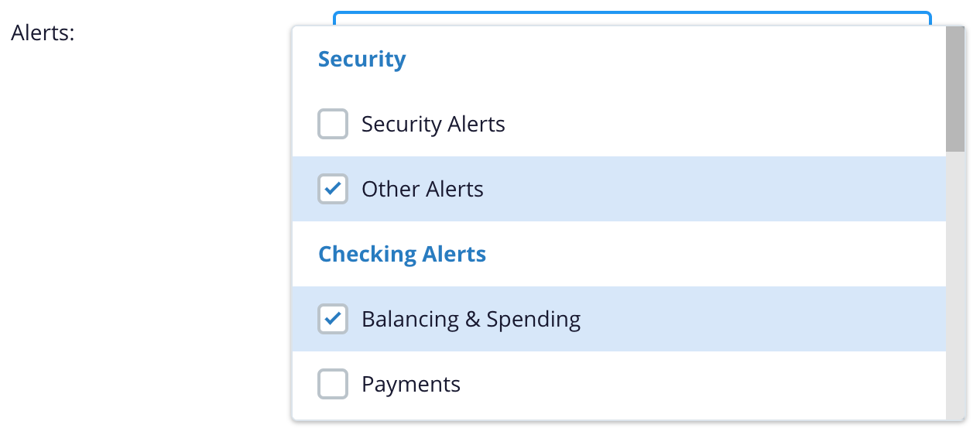Click the blue checkmark icon beside Other Alerts
Viewport: 980px width, 435px height.
333,189
